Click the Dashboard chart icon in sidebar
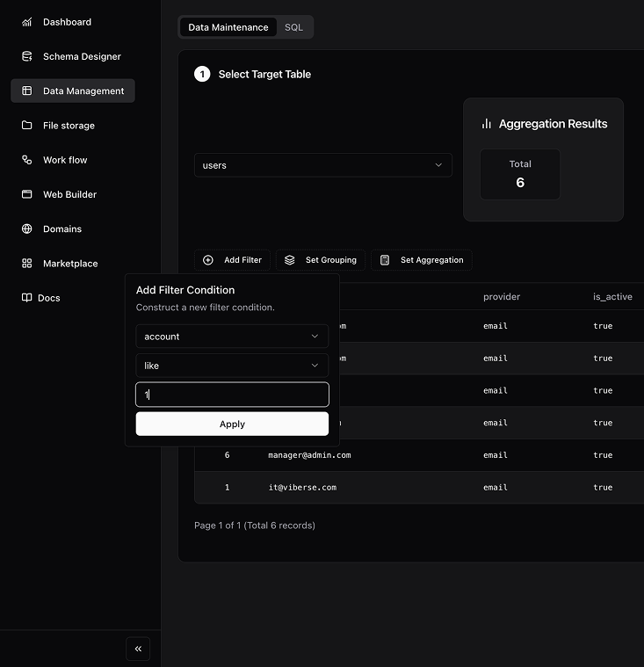The height and width of the screenshot is (667, 644). coord(26,22)
